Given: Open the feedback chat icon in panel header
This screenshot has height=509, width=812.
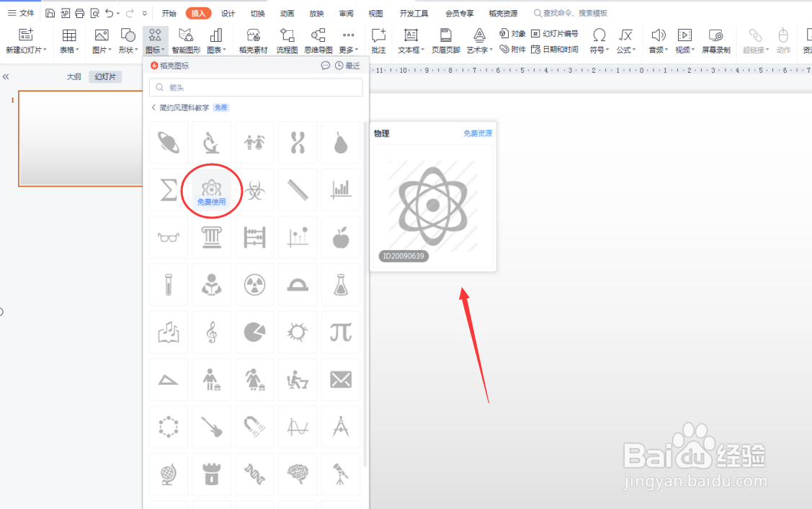Looking at the screenshot, I should click(x=325, y=66).
